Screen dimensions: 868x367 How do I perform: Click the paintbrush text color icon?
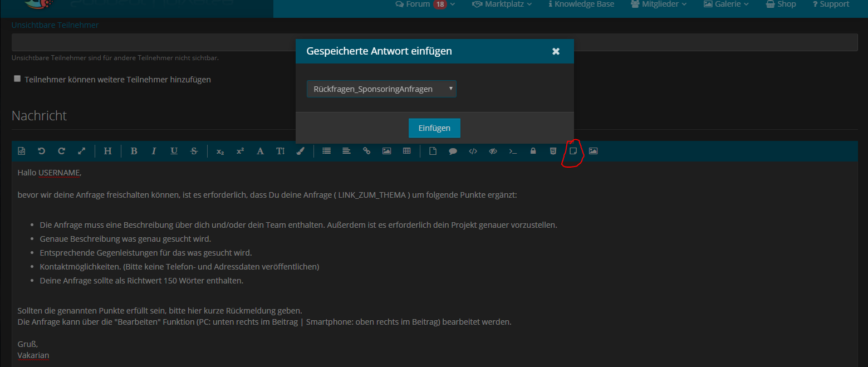[x=300, y=151]
